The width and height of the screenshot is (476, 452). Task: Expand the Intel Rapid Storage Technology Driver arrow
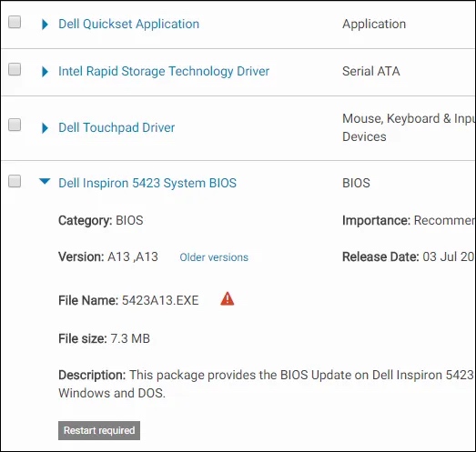[45, 72]
